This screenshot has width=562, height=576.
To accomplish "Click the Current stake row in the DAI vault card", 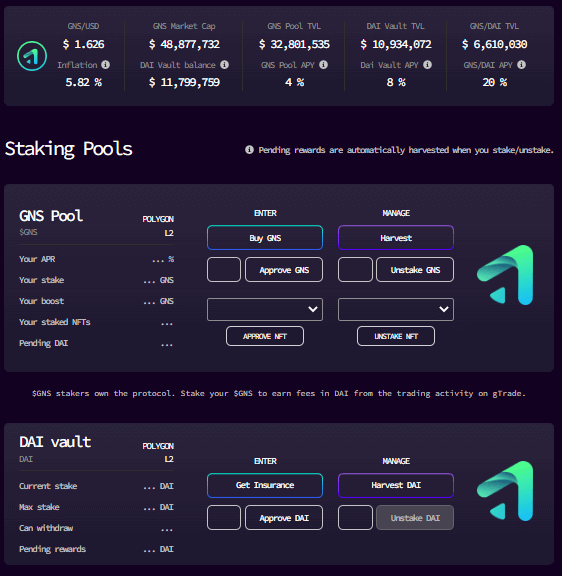I will (96, 486).
